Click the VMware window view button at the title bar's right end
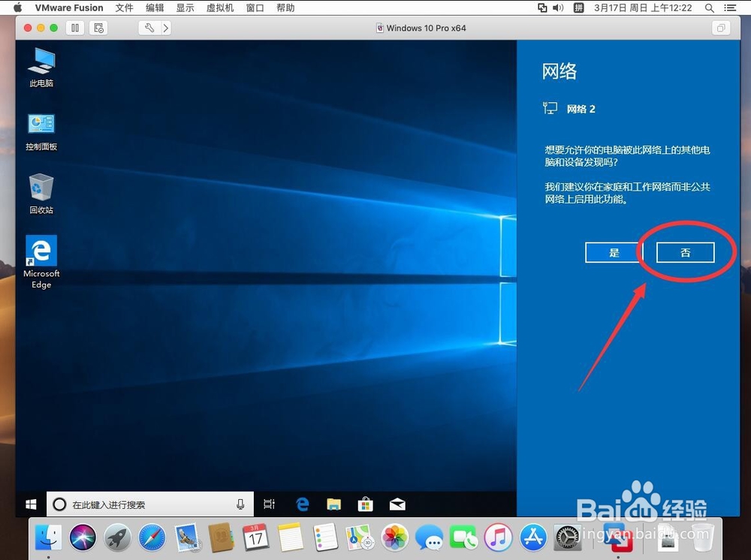This screenshot has width=751, height=560. tap(720, 28)
